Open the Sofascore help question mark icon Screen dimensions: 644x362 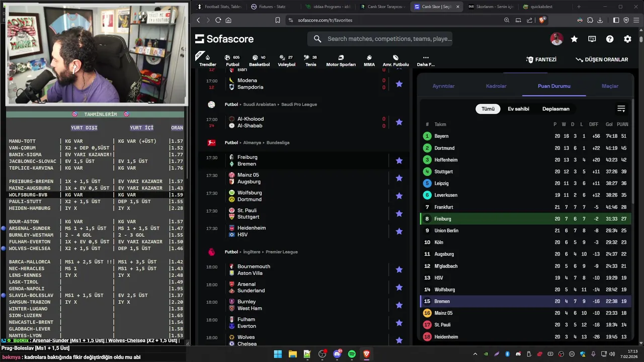[610, 39]
